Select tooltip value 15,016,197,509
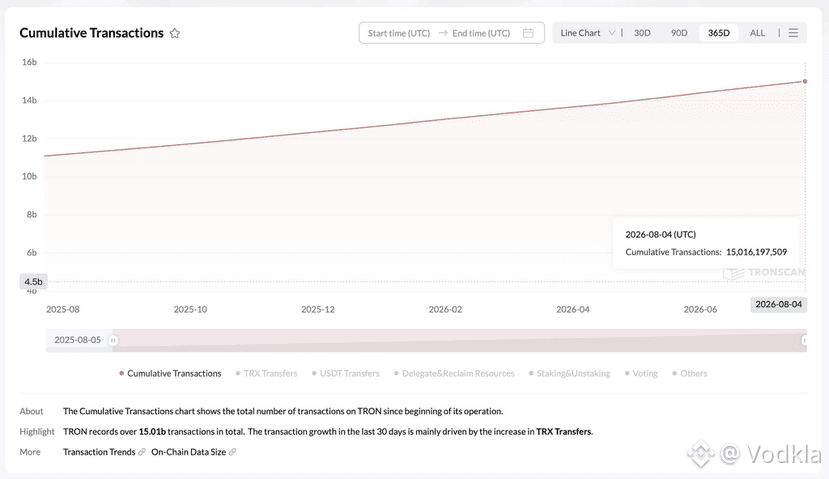The height and width of the screenshot is (479, 829). tap(757, 252)
